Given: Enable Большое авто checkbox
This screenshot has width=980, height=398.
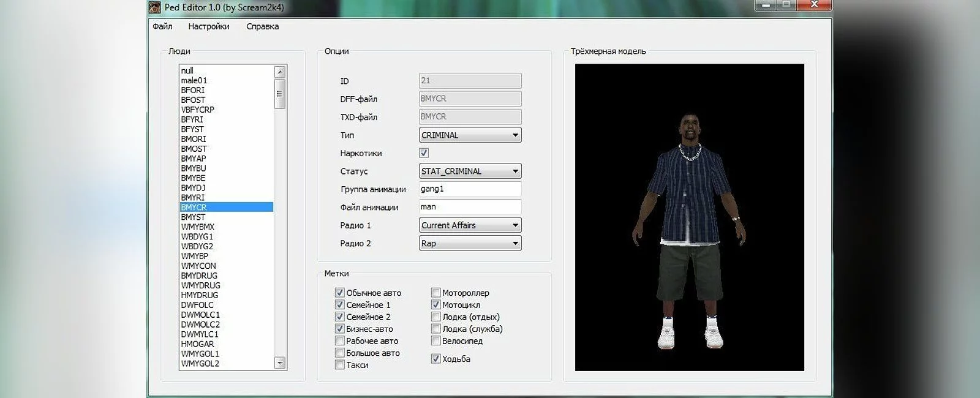Looking at the screenshot, I should (x=340, y=353).
